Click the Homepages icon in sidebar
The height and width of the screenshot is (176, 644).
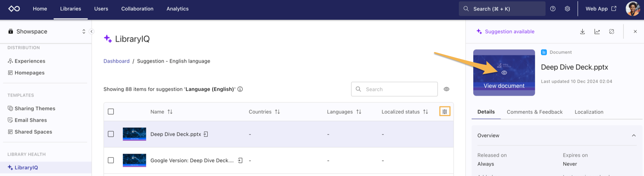(x=10, y=73)
